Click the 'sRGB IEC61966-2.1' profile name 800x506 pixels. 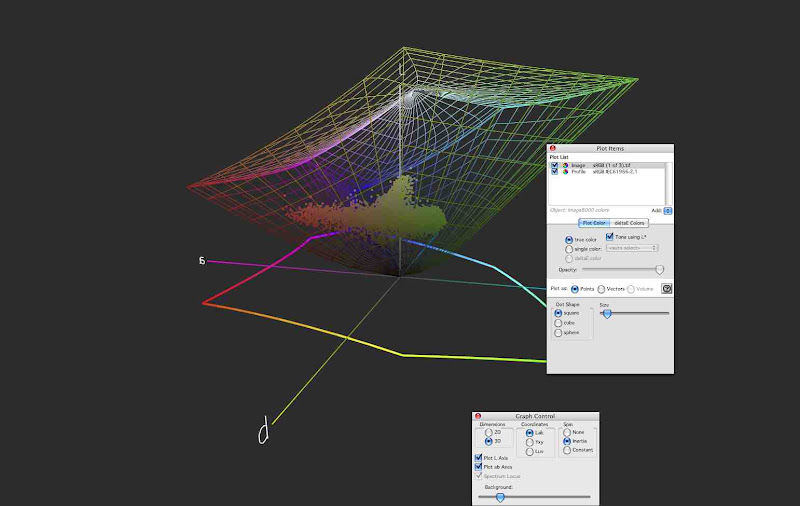click(x=615, y=172)
